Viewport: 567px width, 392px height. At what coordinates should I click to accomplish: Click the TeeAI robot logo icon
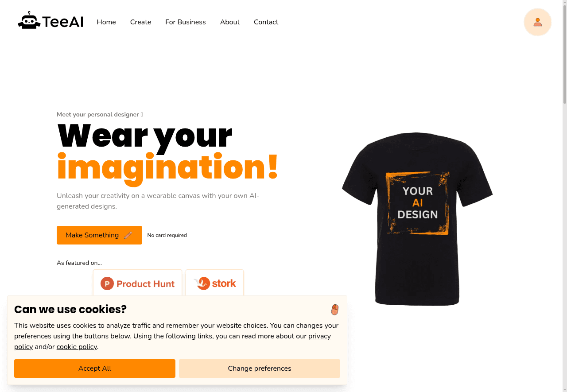tap(29, 20)
